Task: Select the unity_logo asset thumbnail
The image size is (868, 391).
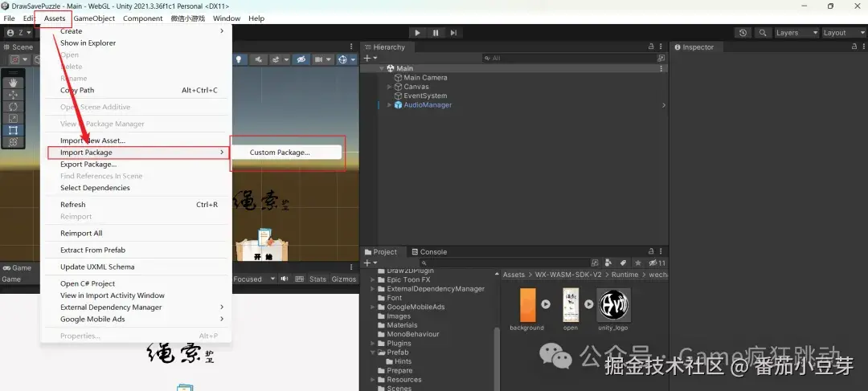Action: tap(613, 305)
